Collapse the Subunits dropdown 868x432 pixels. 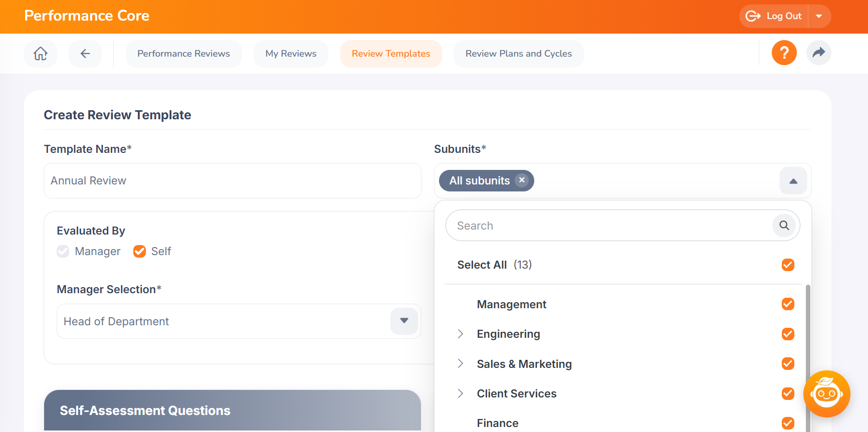point(793,181)
